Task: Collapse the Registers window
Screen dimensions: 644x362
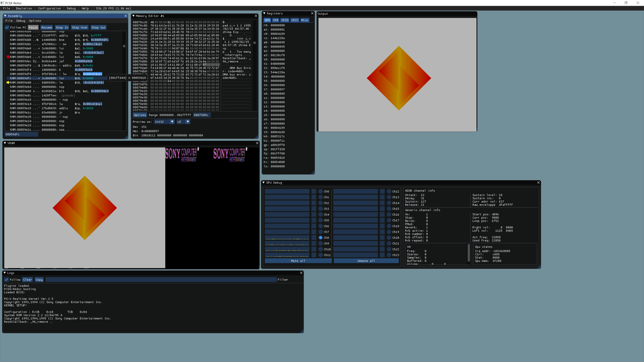Action: point(264,13)
